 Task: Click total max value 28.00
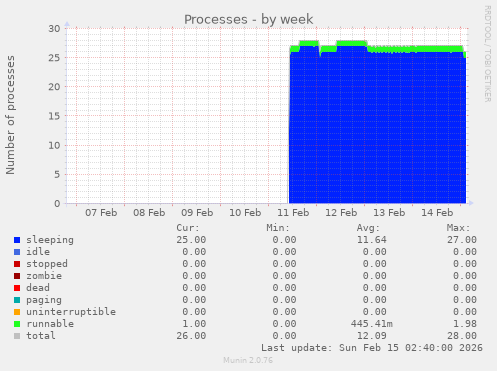[462, 336]
